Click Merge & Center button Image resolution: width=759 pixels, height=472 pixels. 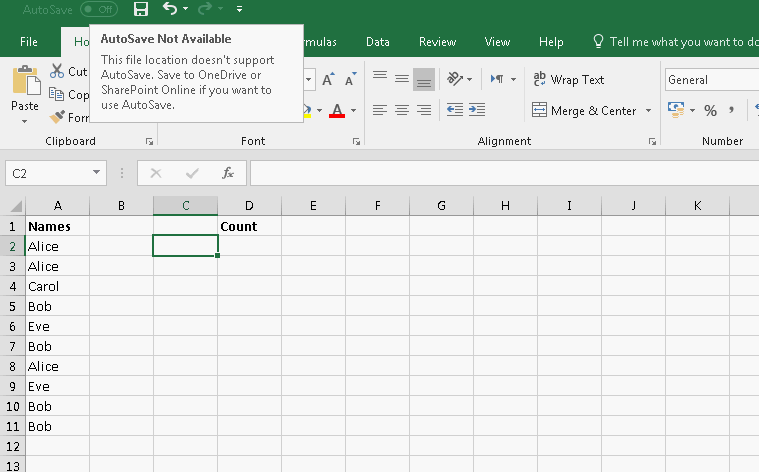tap(584, 111)
